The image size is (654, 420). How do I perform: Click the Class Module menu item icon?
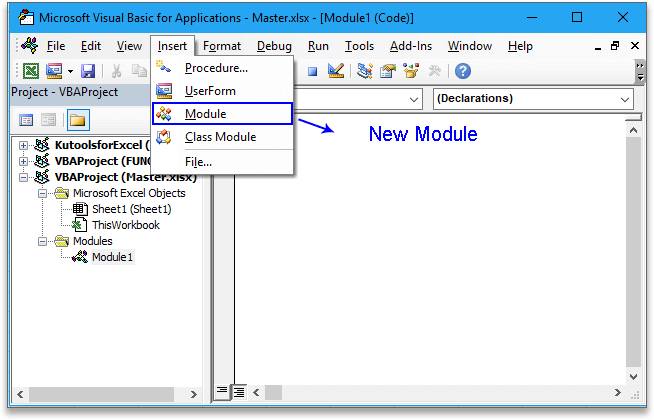click(164, 137)
